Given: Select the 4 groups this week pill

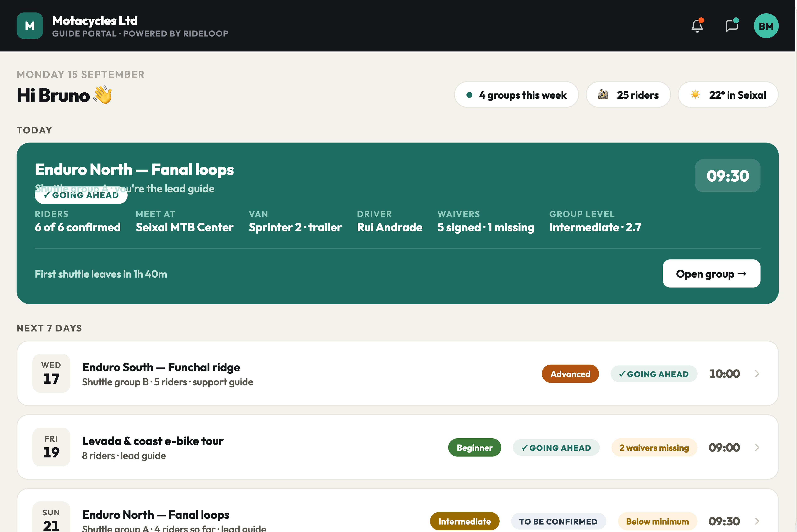Looking at the screenshot, I should [x=516, y=95].
